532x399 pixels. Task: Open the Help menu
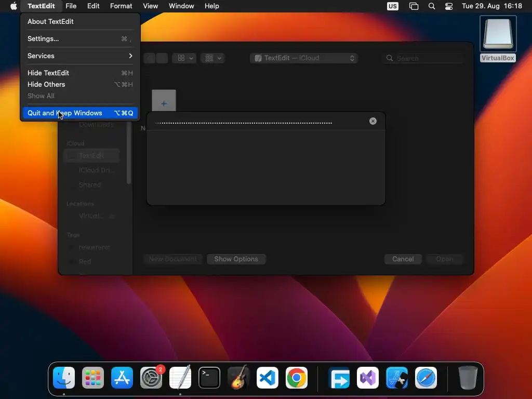pos(212,6)
